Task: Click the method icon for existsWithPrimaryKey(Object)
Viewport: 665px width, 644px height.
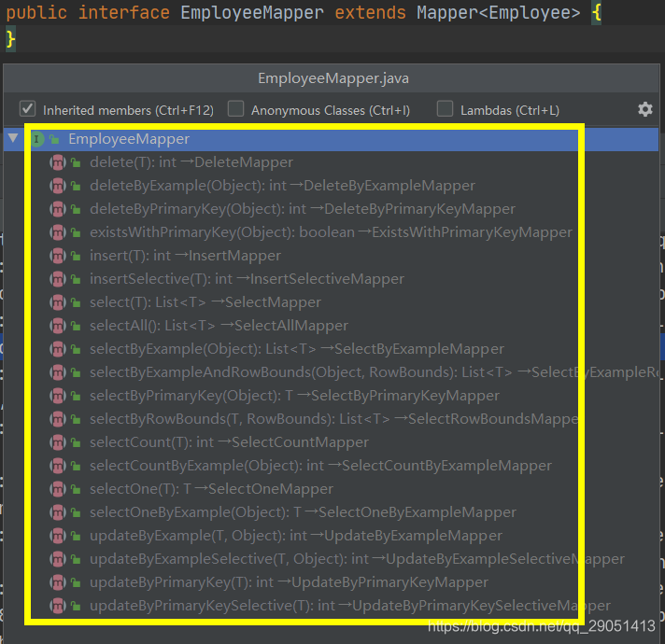Action: click(x=58, y=232)
